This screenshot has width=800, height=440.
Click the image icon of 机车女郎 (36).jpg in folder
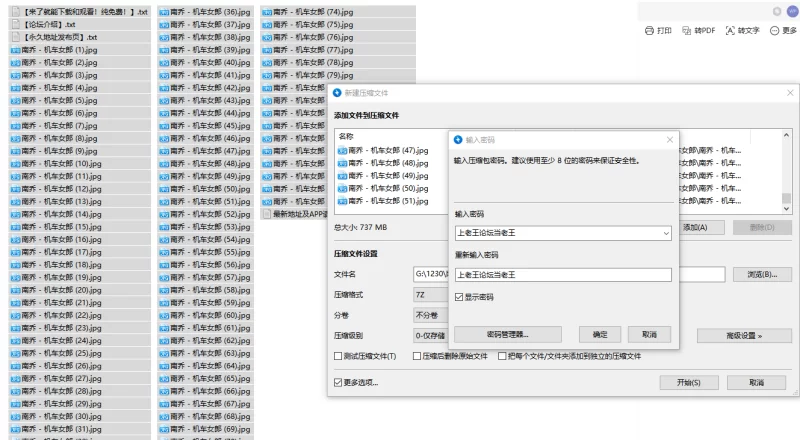(x=164, y=12)
